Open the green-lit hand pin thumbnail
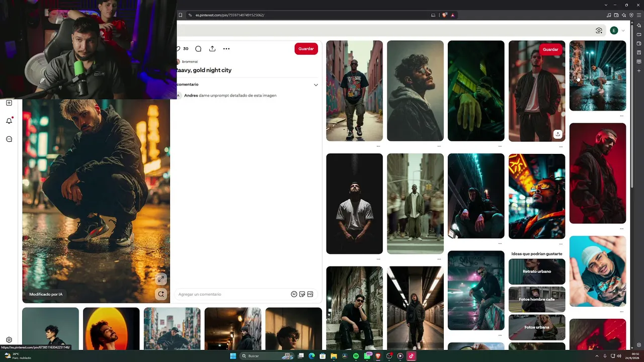Viewport: 644px width, 362px height. [x=476, y=91]
